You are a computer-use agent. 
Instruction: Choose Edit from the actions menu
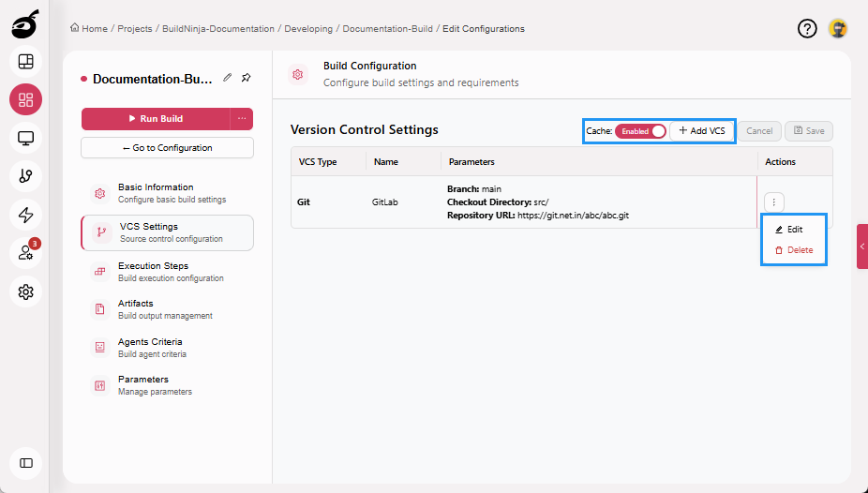[x=789, y=229]
